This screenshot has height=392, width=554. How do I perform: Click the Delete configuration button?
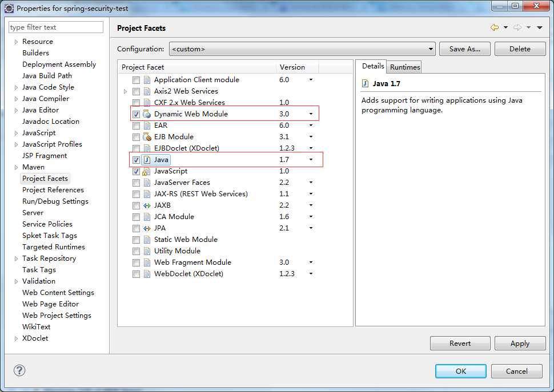(x=520, y=49)
